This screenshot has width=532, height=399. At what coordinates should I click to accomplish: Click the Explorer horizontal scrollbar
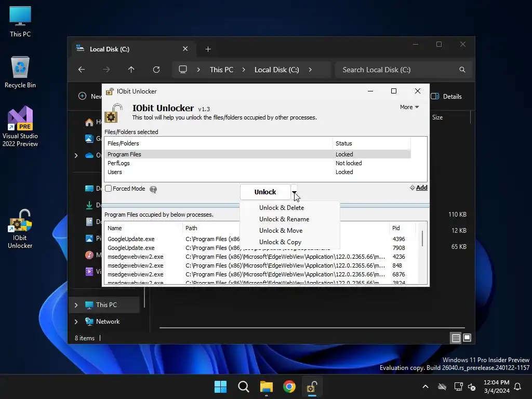click(x=312, y=328)
